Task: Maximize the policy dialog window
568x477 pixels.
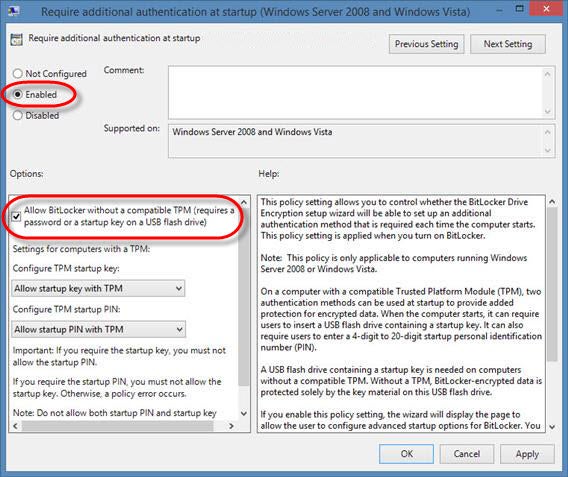Action: coord(519,9)
